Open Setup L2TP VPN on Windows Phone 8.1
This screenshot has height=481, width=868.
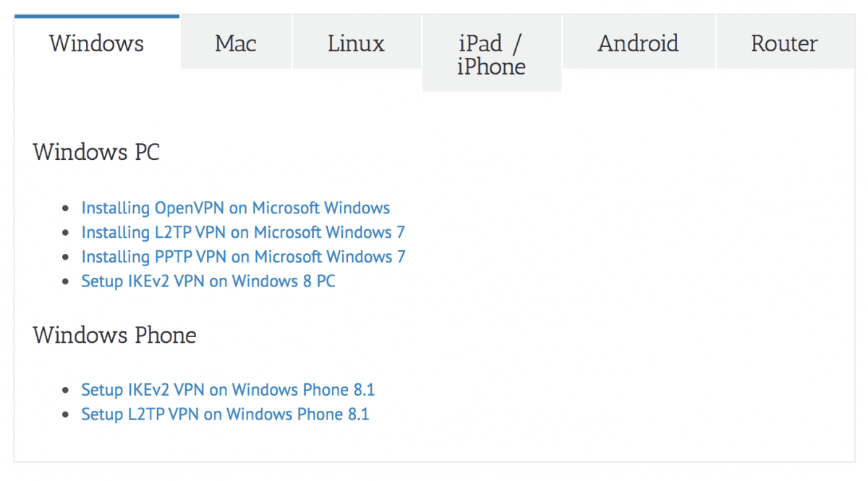pyautogui.click(x=225, y=414)
